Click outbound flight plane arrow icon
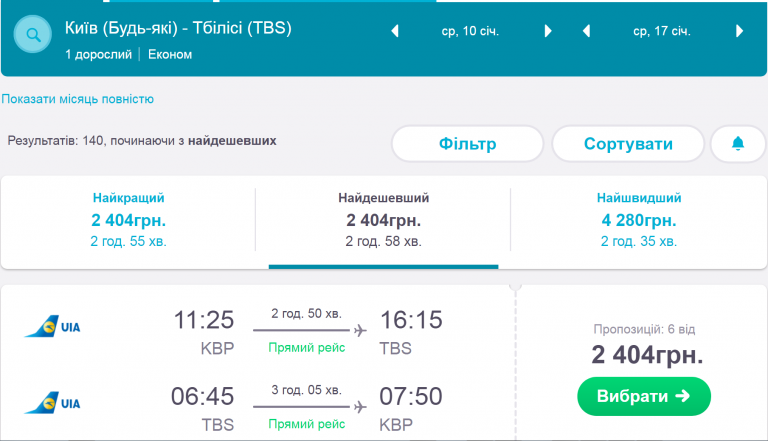Viewport: 768px width, 441px height. [360, 330]
